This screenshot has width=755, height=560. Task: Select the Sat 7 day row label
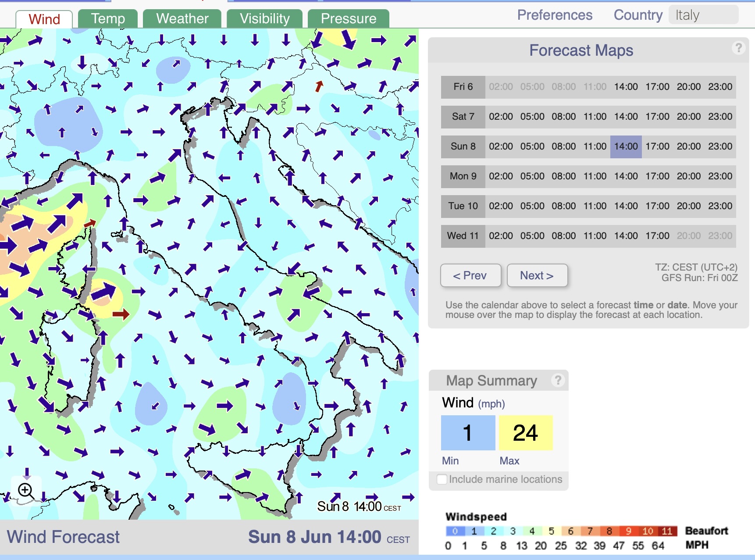463,117
